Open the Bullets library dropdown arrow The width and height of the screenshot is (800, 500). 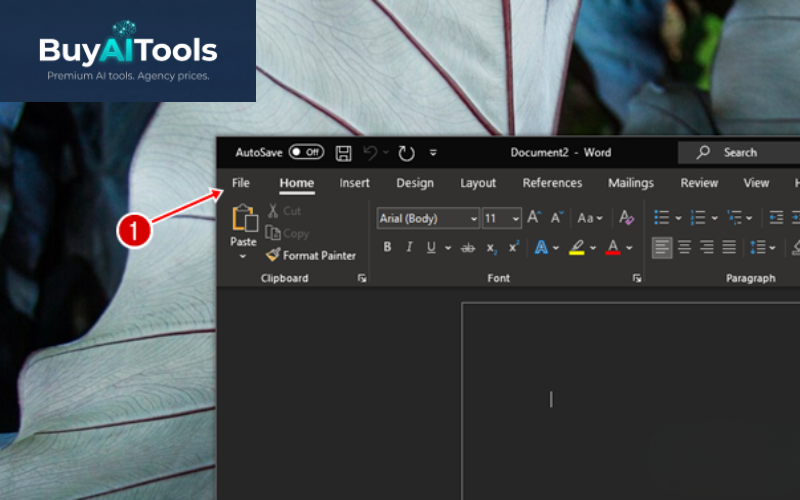(679, 218)
